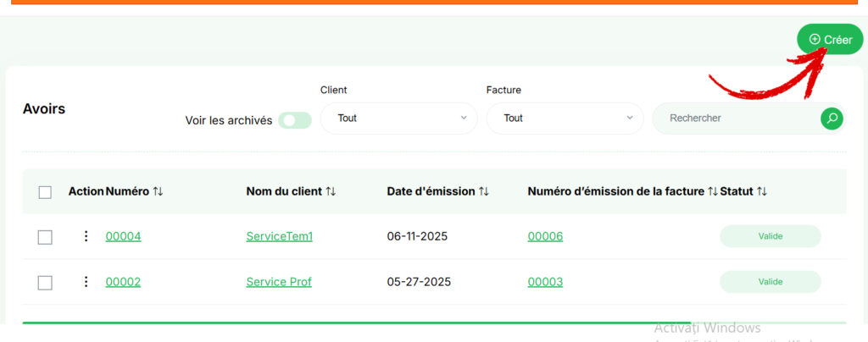
Task: Check the select-all header checkbox
Action: tap(45, 192)
